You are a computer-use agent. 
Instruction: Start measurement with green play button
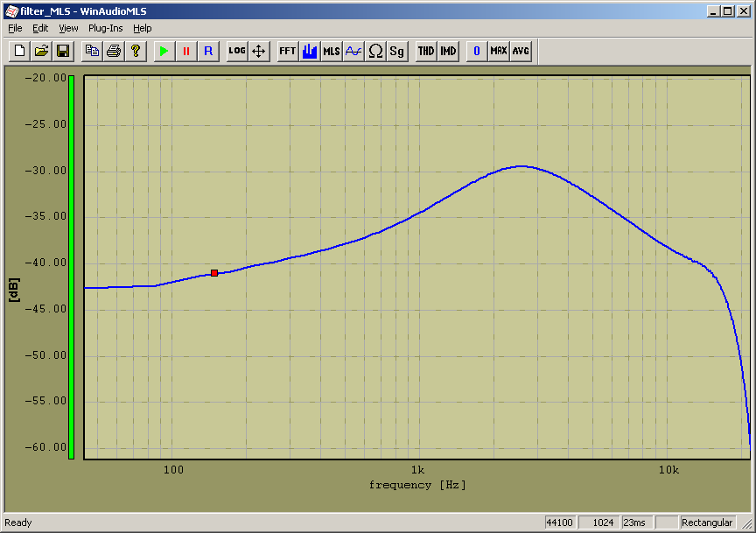164,51
